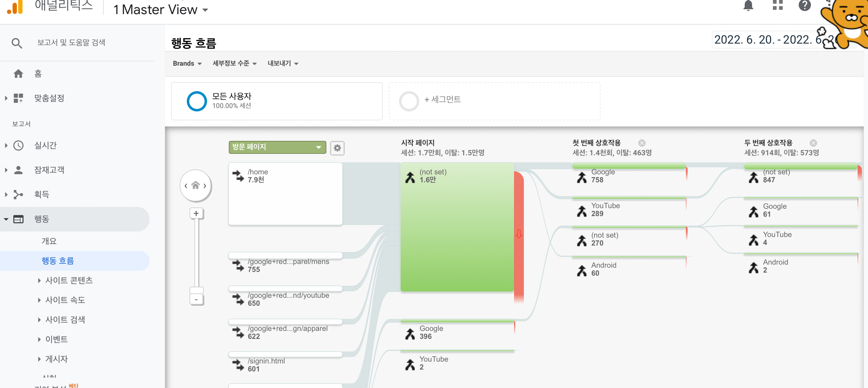
Task: Select the 모든 사용자 segment circle
Action: click(196, 101)
